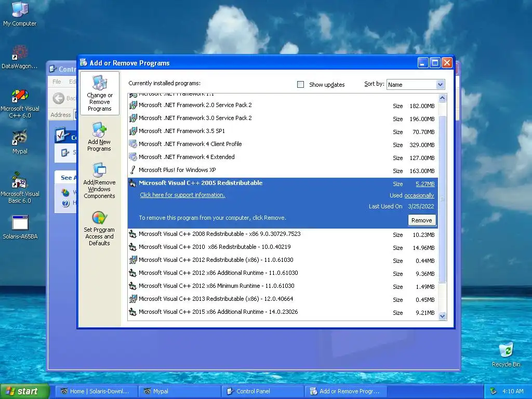Switch to the Mypal taskbar button
Image resolution: width=532 pixels, height=399 pixels.
tap(179, 391)
